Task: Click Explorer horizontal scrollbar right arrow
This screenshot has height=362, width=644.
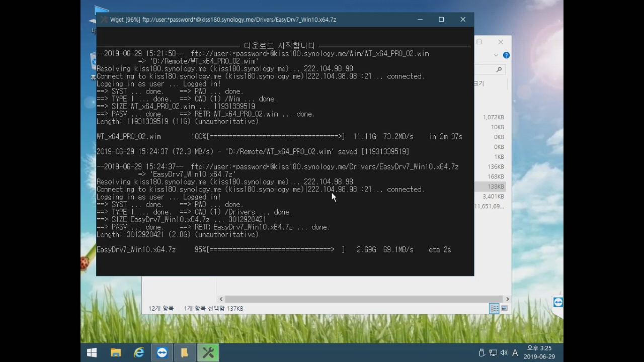Action: point(507,299)
